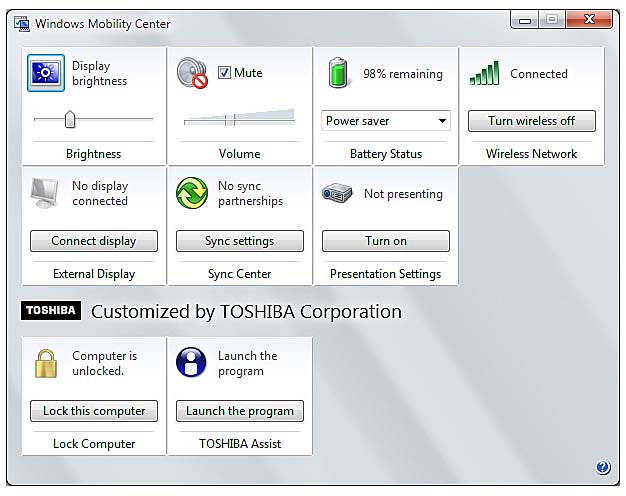Uncheck the Mute checkbox
Viewport: 626px width, 496px height.
click(x=224, y=73)
